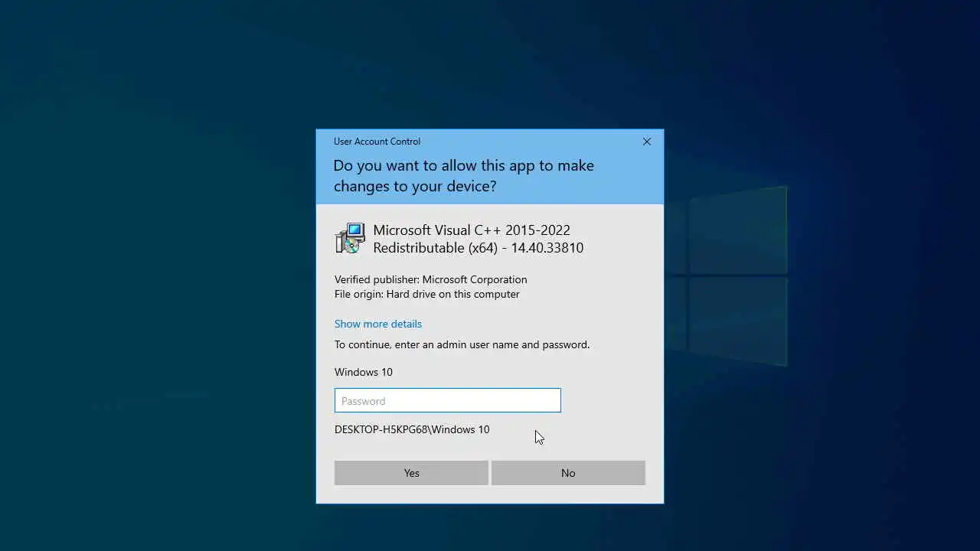Click 'File origin: Hard drive on this computer'

tap(427, 294)
